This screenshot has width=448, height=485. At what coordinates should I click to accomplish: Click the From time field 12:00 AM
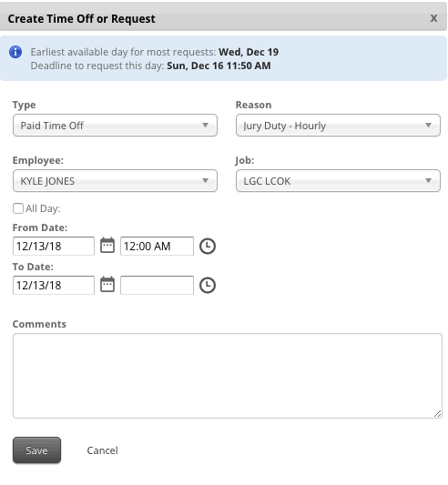(x=157, y=247)
